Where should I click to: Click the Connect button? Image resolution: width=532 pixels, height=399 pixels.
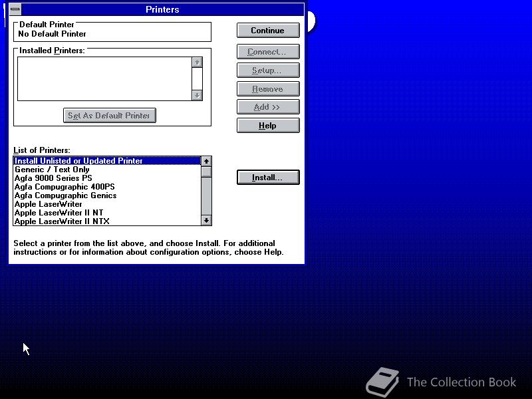click(x=268, y=51)
